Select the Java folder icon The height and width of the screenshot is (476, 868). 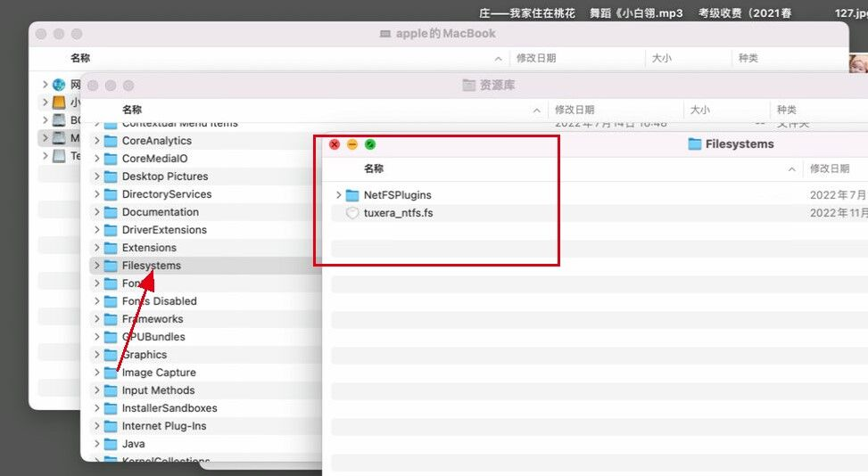click(111, 444)
